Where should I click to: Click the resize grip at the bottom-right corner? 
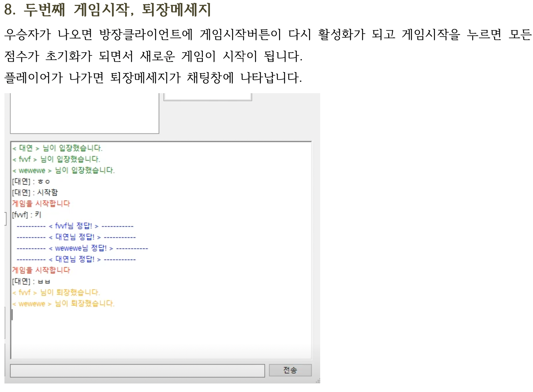tap(318, 380)
